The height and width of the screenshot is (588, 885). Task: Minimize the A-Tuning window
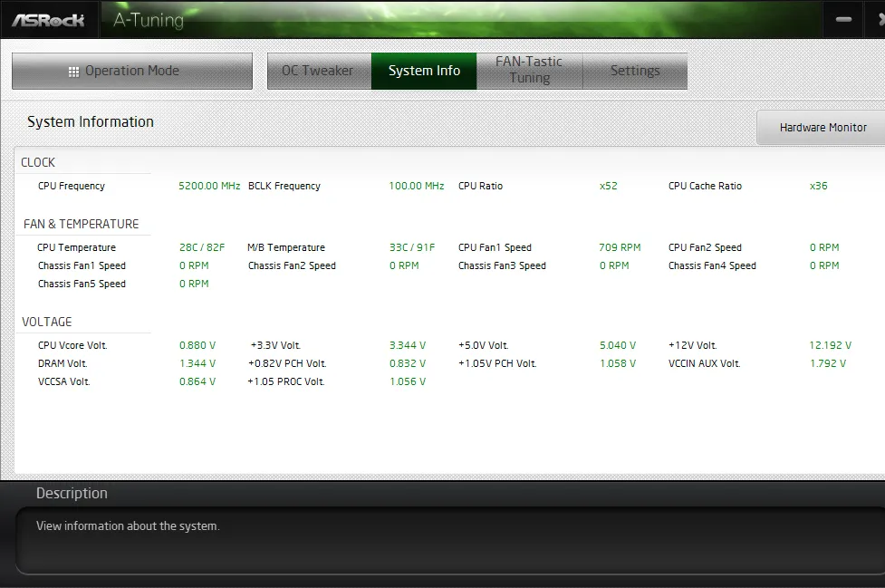coord(843,19)
